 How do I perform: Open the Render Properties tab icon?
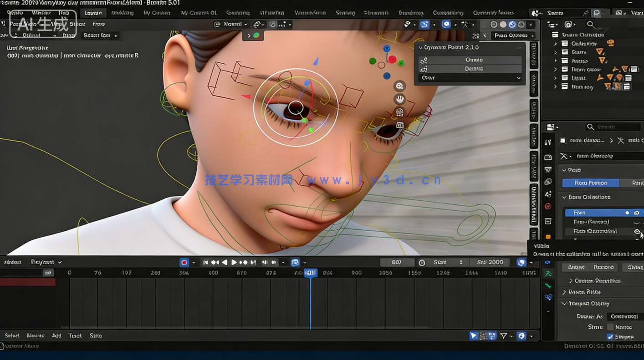coord(548,157)
